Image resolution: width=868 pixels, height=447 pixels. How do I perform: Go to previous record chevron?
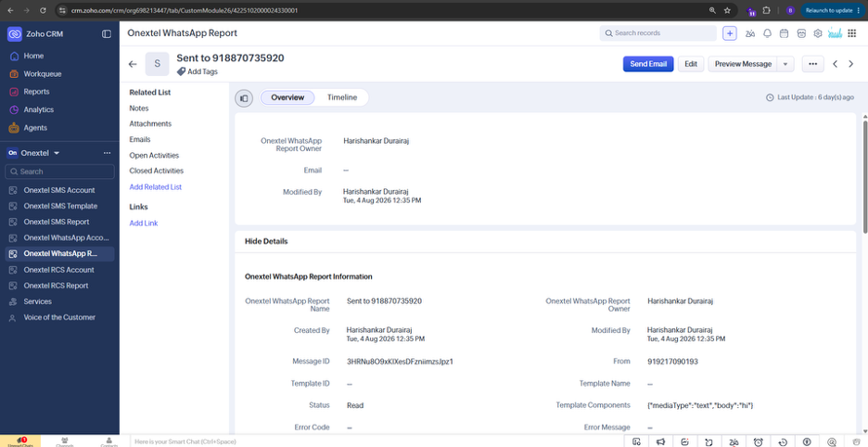(x=836, y=64)
